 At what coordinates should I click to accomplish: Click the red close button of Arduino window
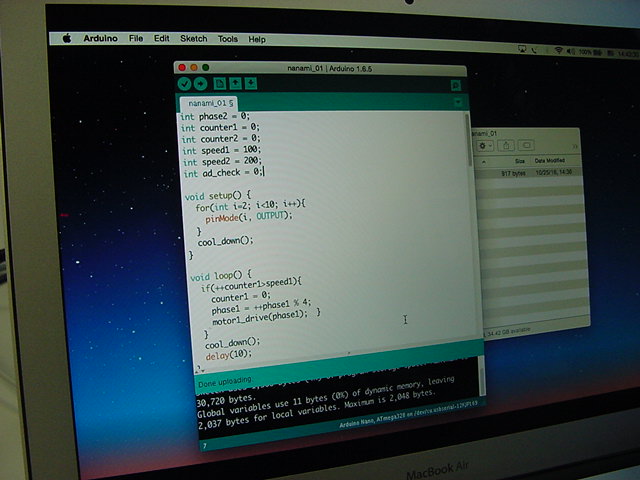182,67
